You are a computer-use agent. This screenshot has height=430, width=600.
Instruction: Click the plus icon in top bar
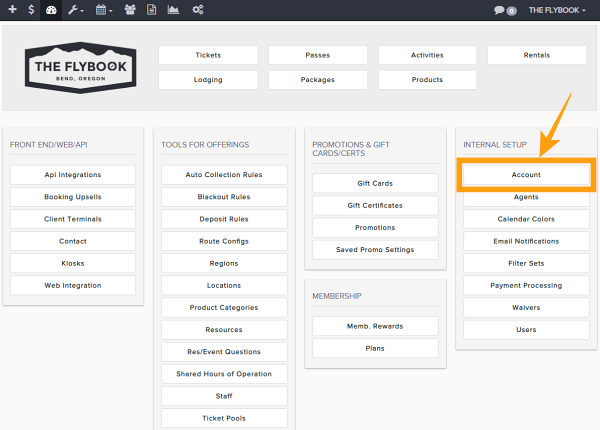click(12, 9)
